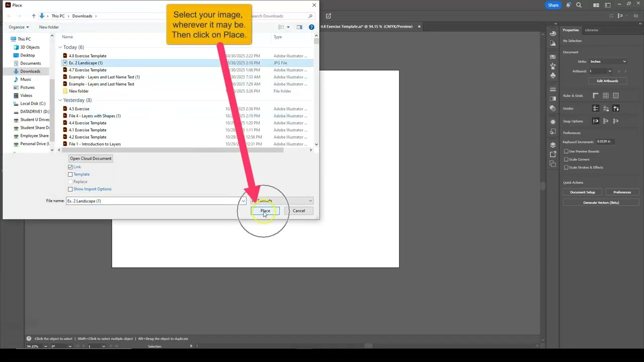The height and width of the screenshot is (362, 644).
Task: Collapse the Yesterday (8) group
Action: coord(60,100)
